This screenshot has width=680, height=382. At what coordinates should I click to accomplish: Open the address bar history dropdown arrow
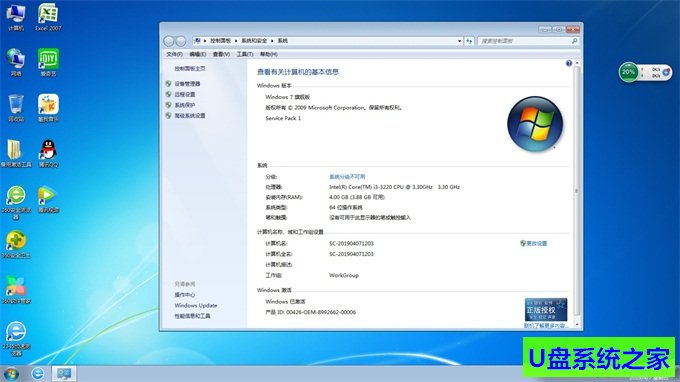tap(459, 41)
